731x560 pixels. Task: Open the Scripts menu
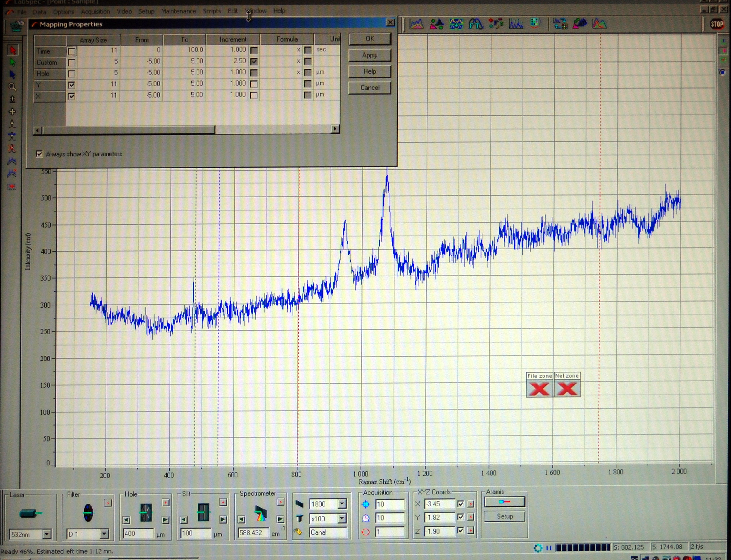(212, 11)
